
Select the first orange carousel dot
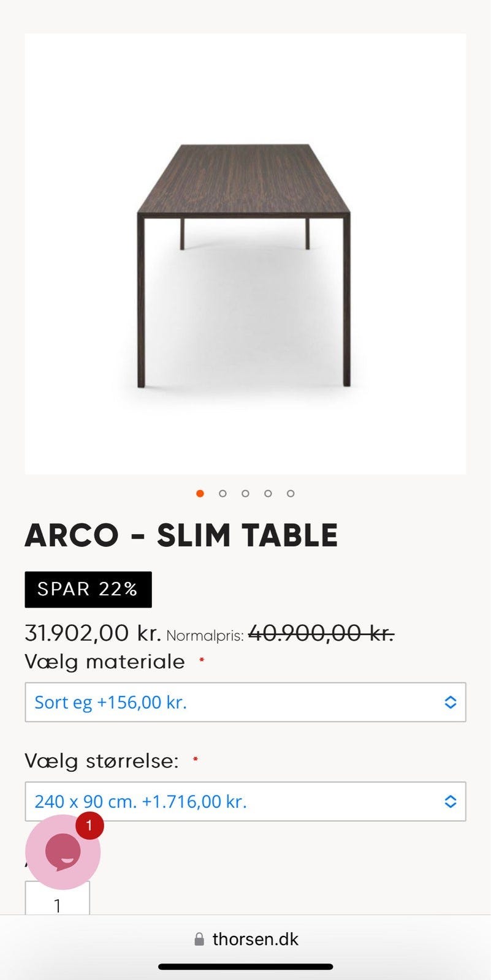[x=200, y=494]
